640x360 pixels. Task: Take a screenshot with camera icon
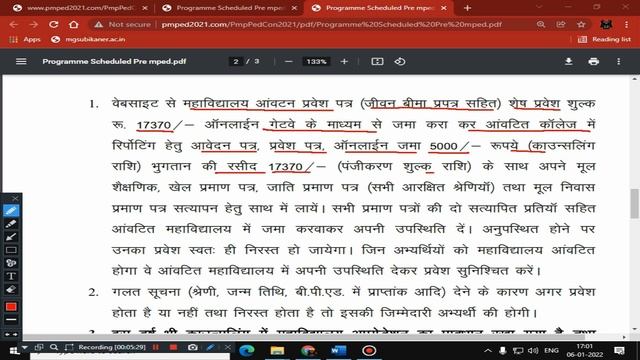pos(193,347)
